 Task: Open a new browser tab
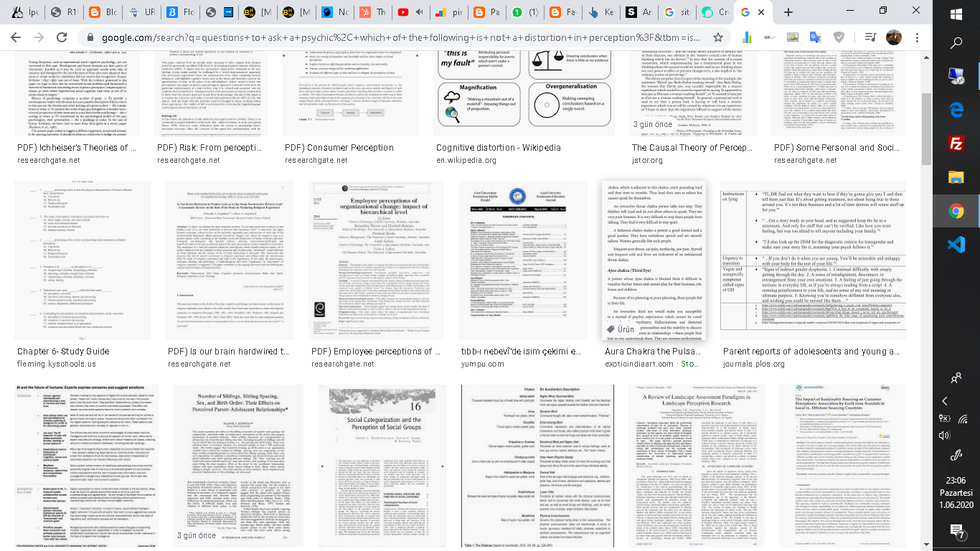pyautogui.click(x=788, y=12)
